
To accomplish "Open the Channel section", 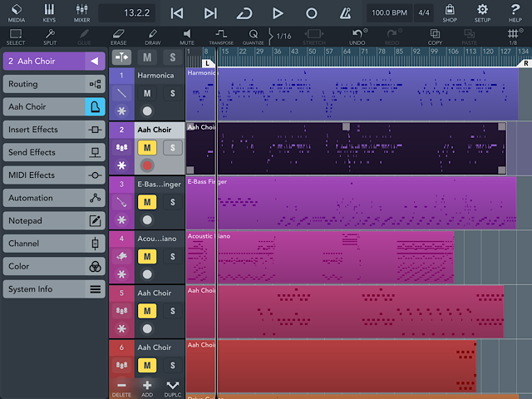I will 54,244.
